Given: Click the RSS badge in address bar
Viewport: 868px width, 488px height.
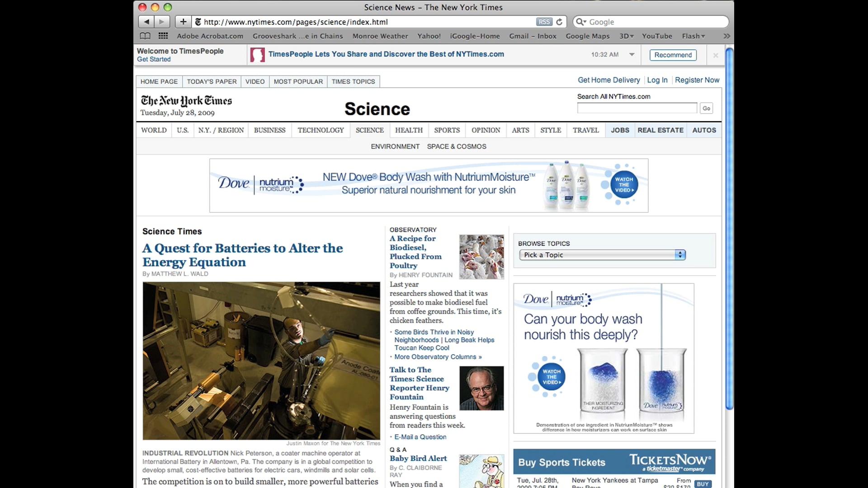Looking at the screenshot, I should coord(544,22).
